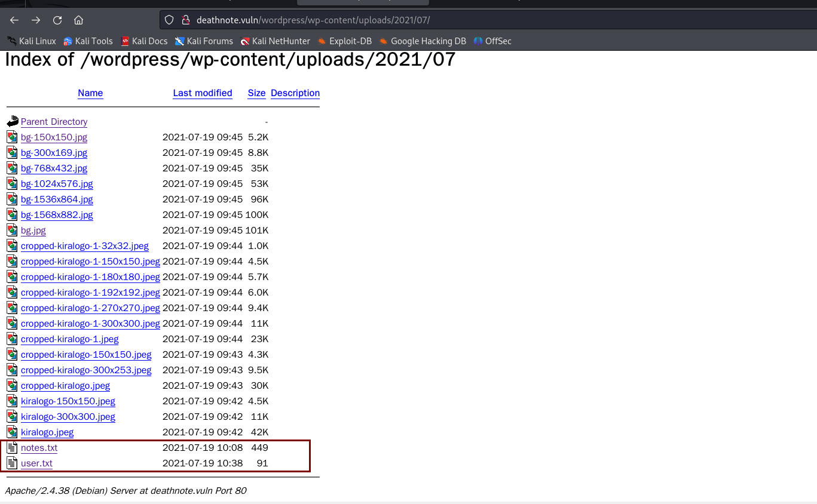
Task: Open the OffSec bookmark
Action: point(492,41)
